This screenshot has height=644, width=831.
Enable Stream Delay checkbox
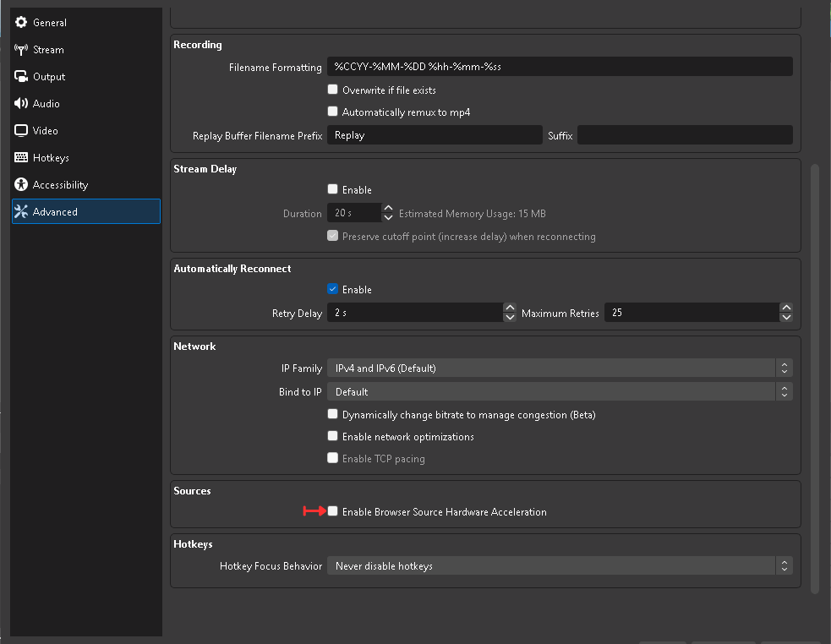pyautogui.click(x=332, y=189)
